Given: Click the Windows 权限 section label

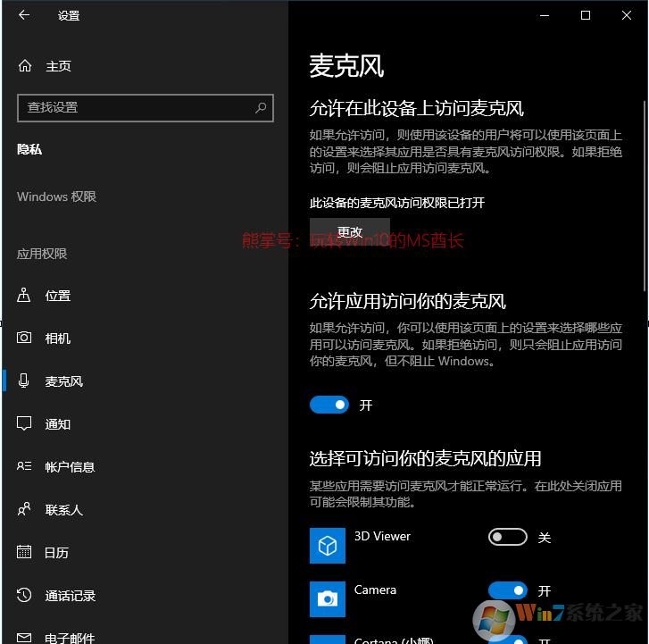Looking at the screenshot, I should pos(56,197).
